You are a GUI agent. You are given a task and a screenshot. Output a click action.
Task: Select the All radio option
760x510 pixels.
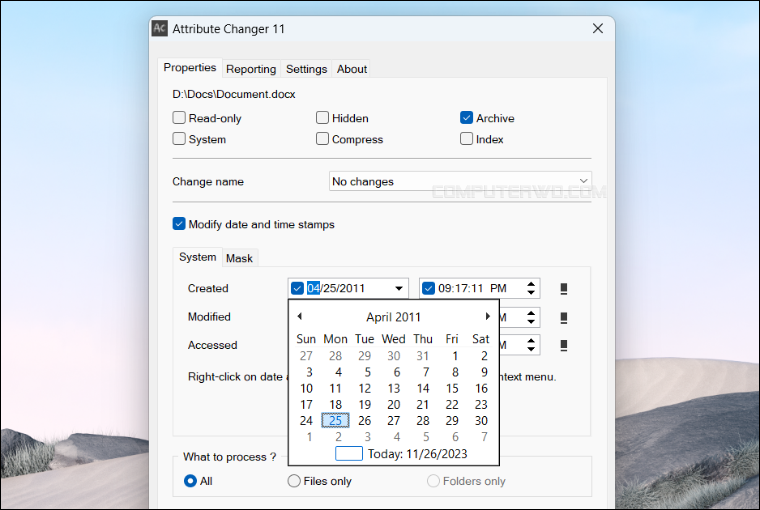click(190, 481)
